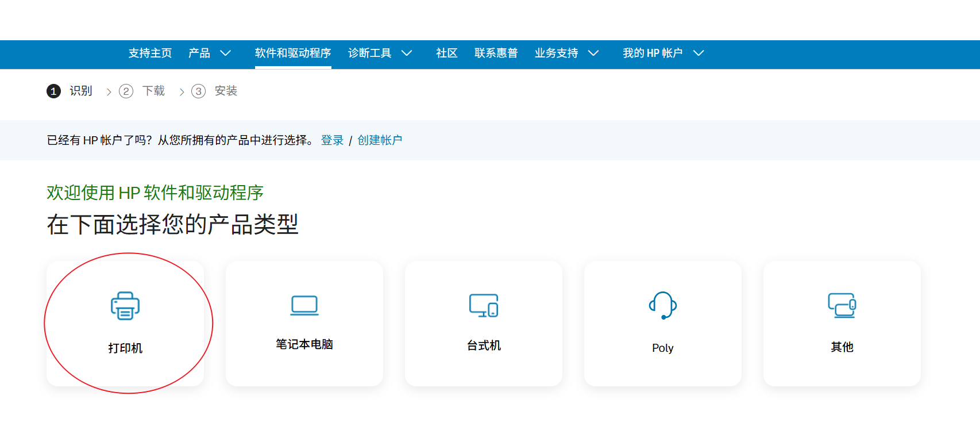Select step 2 circle icon for 下载
980x430 pixels.
click(126, 91)
